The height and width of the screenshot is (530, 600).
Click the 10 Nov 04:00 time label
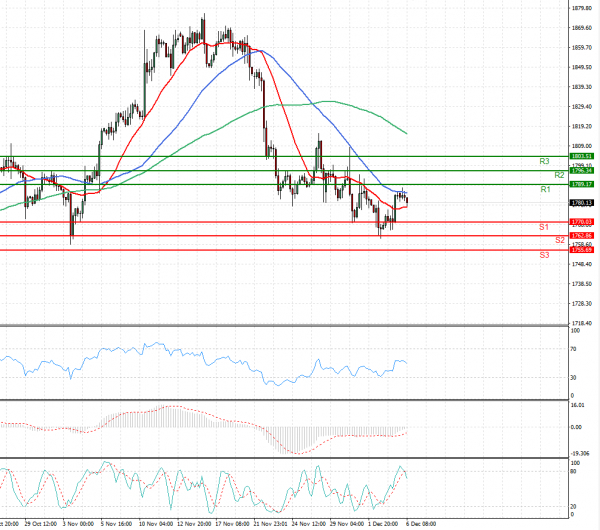(156, 522)
